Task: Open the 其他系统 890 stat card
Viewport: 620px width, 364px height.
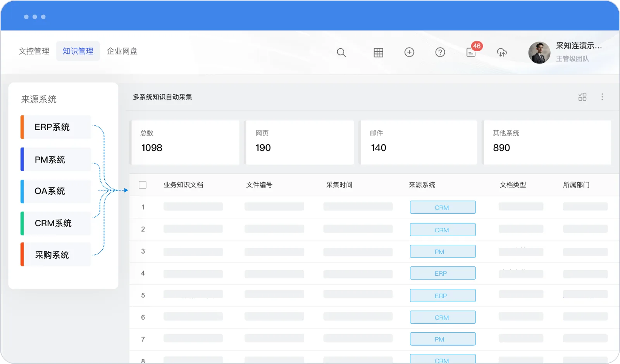Action: (547, 143)
